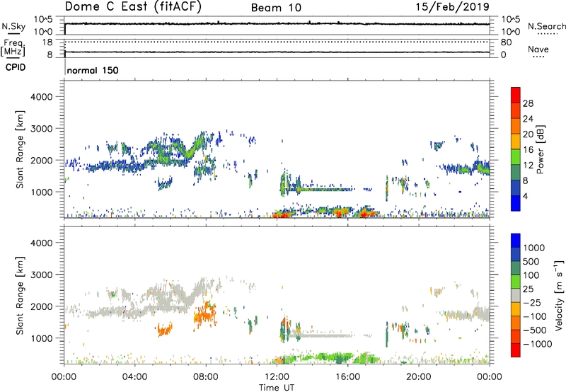The width and height of the screenshot is (566, 392).
Task: Click the '-1000' velocity colorbar value
Action: (x=538, y=344)
